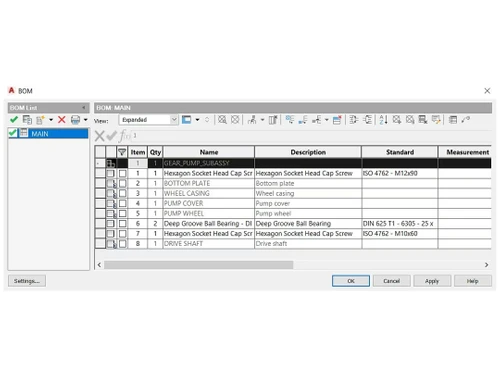Click the Measurement column header

click(x=465, y=152)
